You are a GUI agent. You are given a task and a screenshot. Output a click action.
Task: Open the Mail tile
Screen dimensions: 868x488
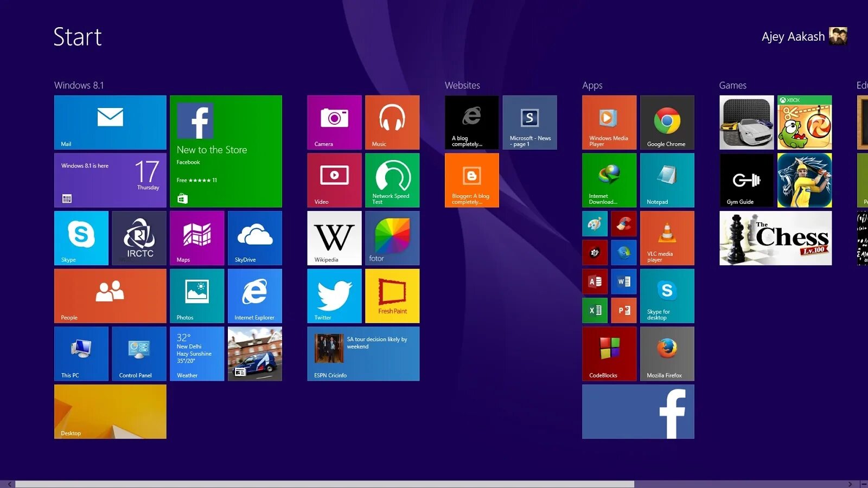pyautogui.click(x=110, y=123)
